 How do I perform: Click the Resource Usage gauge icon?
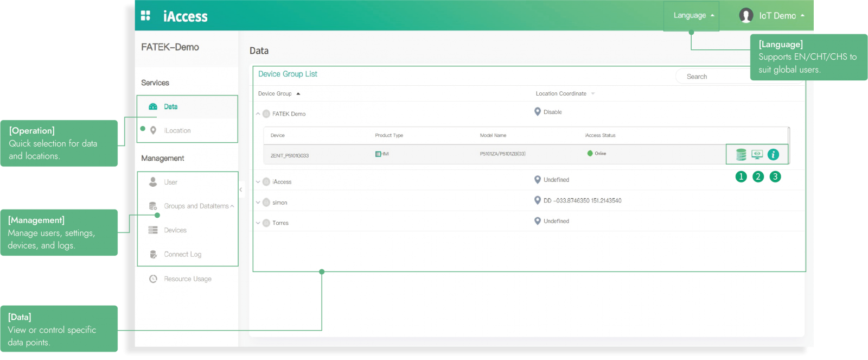[x=153, y=279]
